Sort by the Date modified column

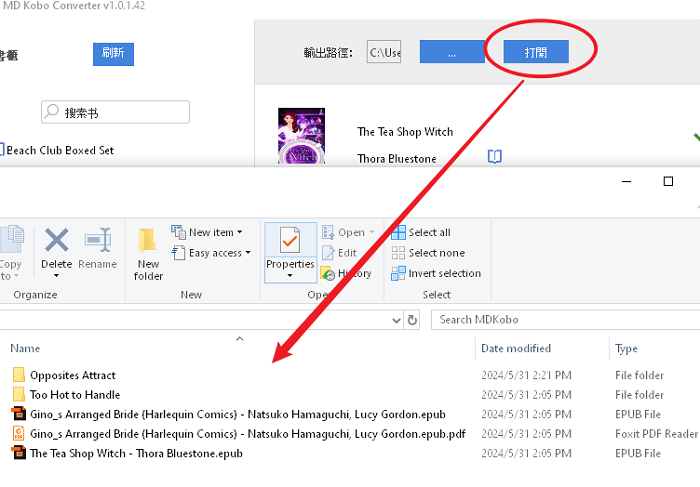tap(516, 348)
